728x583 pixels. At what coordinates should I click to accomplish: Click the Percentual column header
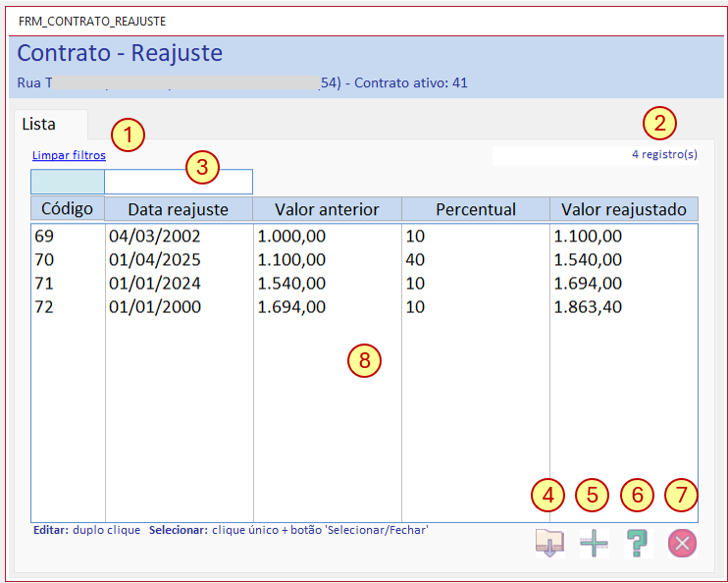coord(476,209)
